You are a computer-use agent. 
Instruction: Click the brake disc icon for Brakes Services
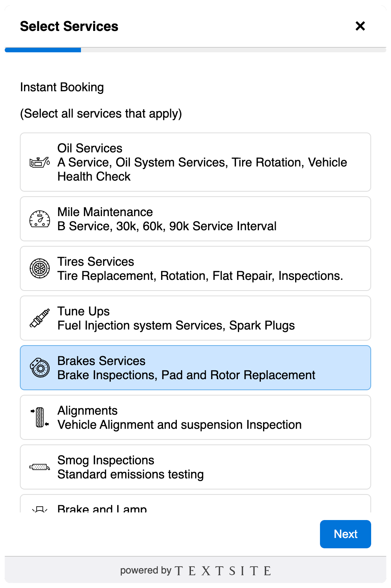(39, 368)
